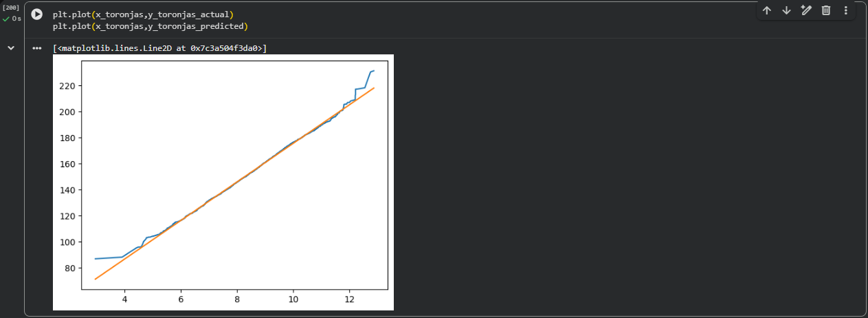Open AI edit magic wand tool

[x=807, y=10]
